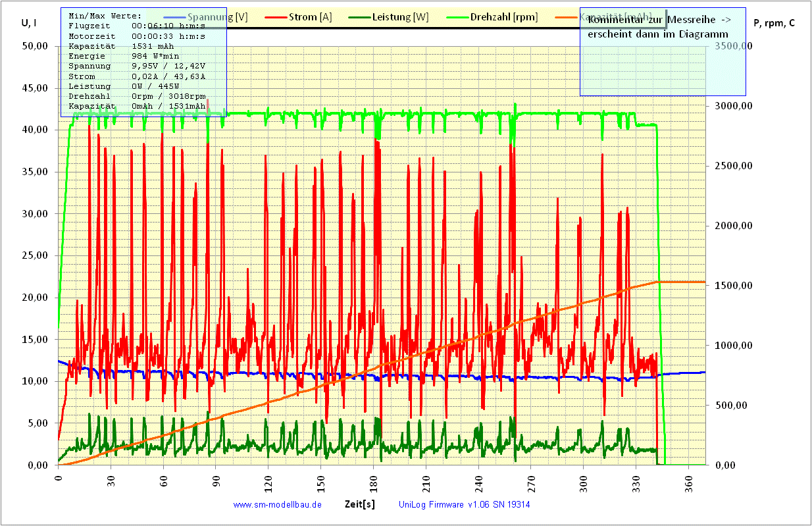Screen dimensions: 812x526
Task: Click the Strom [A] legend entry
Action: pyautogui.click(x=311, y=17)
